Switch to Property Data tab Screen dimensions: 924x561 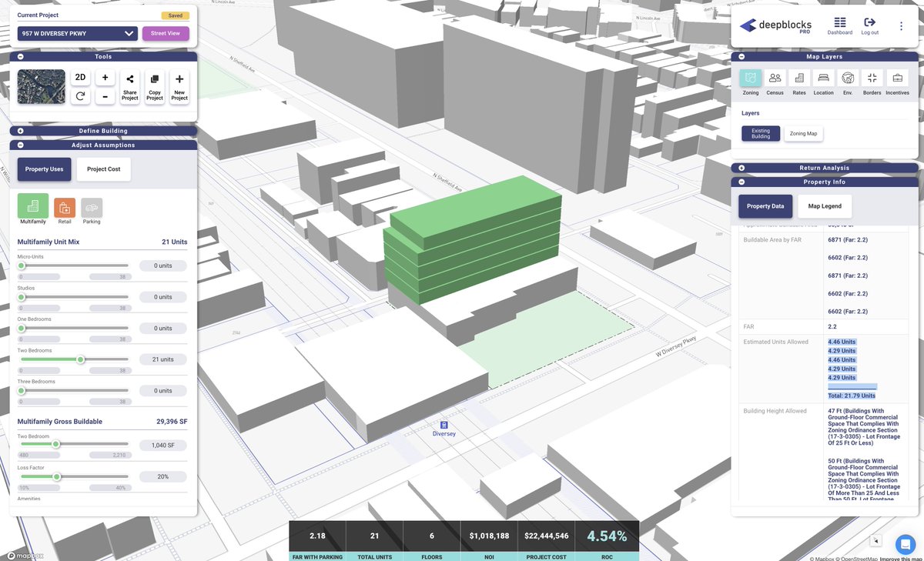[765, 206]
